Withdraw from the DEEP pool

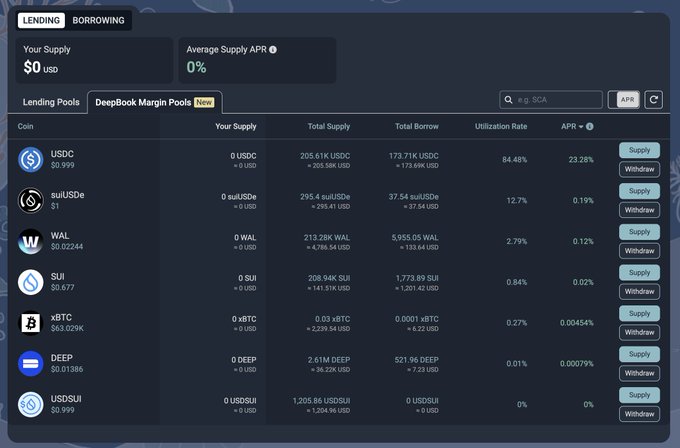639,373
